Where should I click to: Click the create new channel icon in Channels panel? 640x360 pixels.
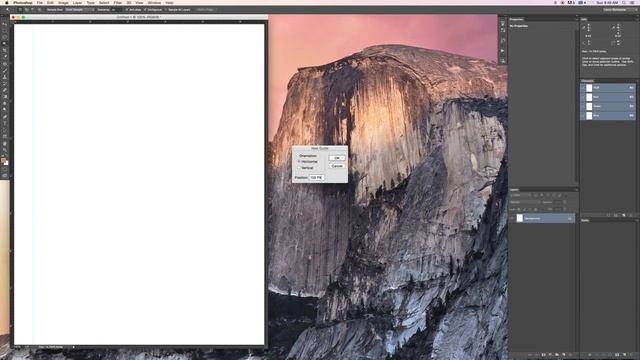[x=624, y=215]
